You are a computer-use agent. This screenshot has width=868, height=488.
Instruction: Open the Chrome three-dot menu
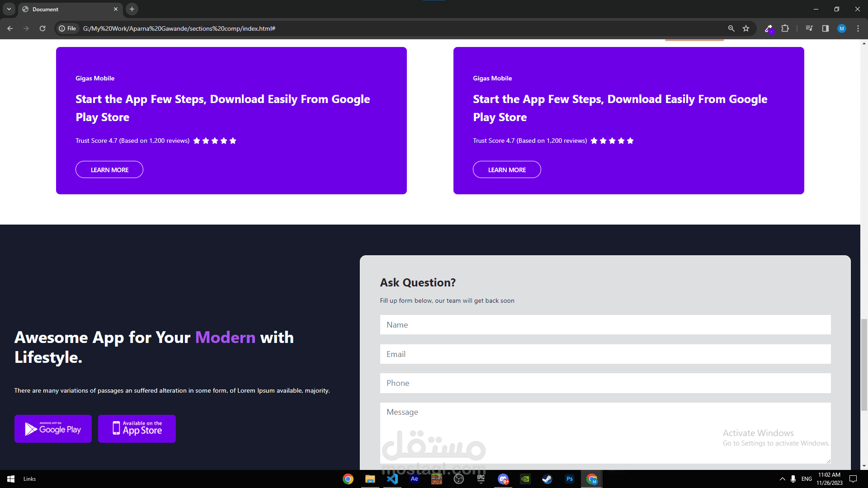858,28
